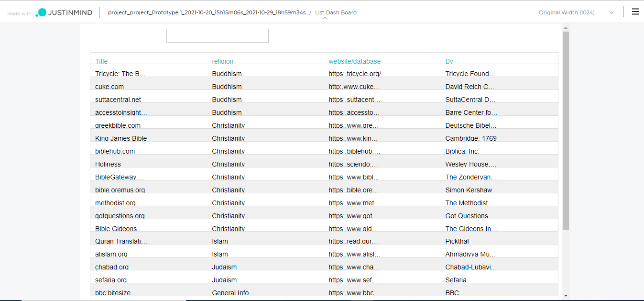
Task: Click the Tricycle Found… author cell
Action: (470, 74)
